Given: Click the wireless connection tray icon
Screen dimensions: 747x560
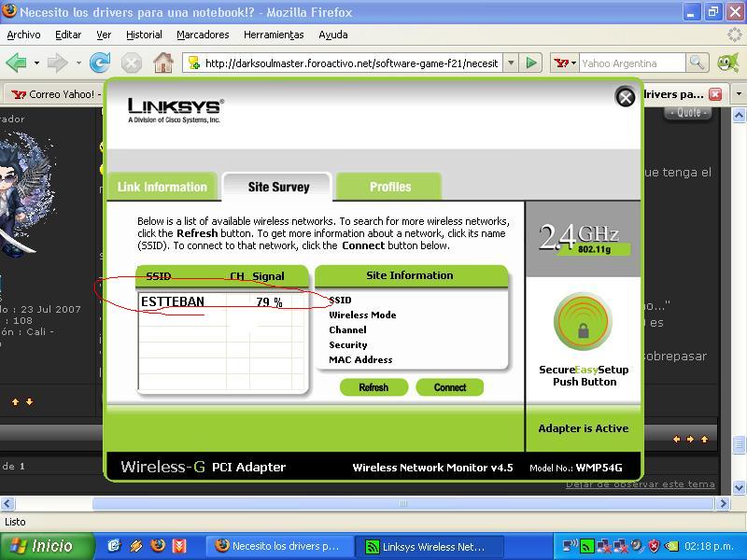Looking at the screenshot, I should click(570, 546).
